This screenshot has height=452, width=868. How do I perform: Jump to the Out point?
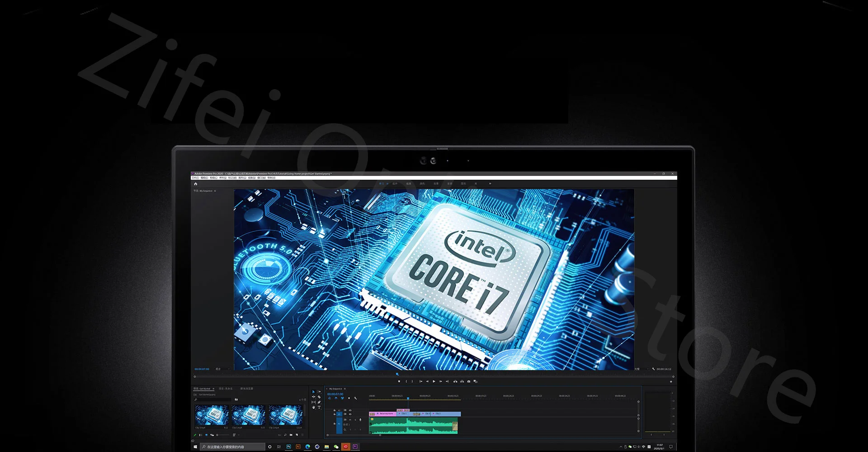447,381
